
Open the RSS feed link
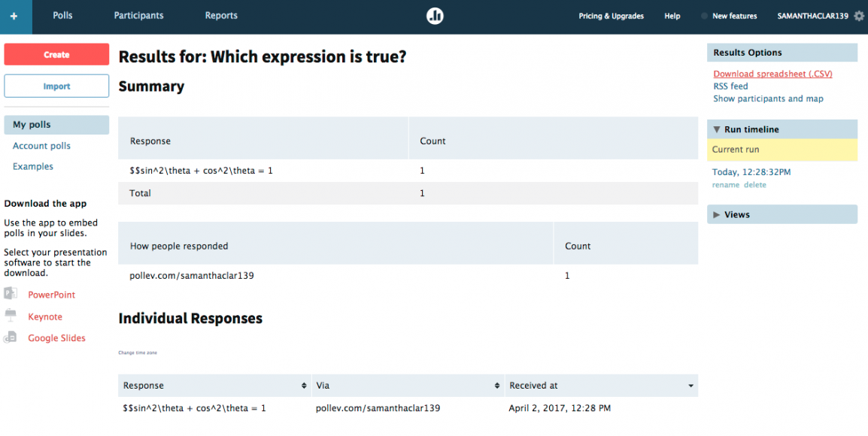click(x=729, y=86)
